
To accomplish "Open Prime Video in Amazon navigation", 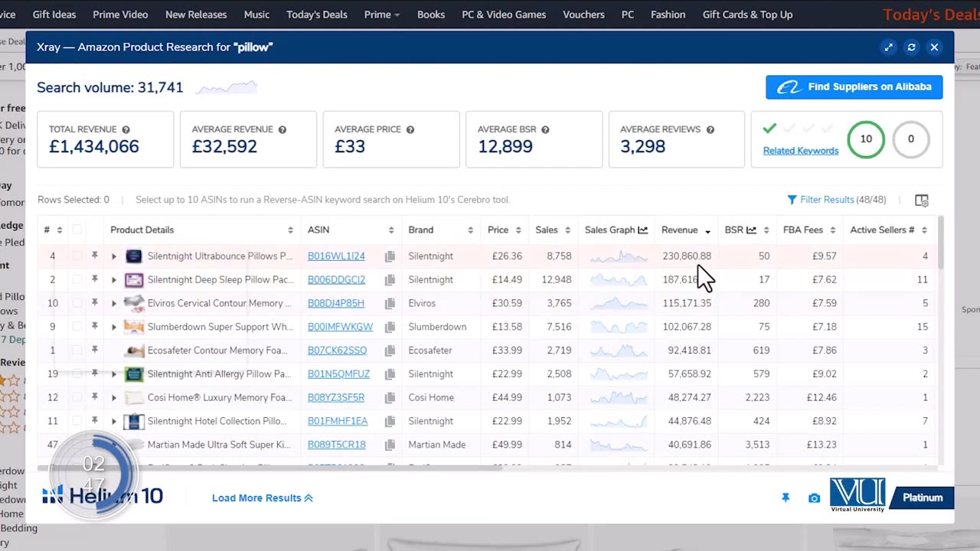I will pos(120,15).
